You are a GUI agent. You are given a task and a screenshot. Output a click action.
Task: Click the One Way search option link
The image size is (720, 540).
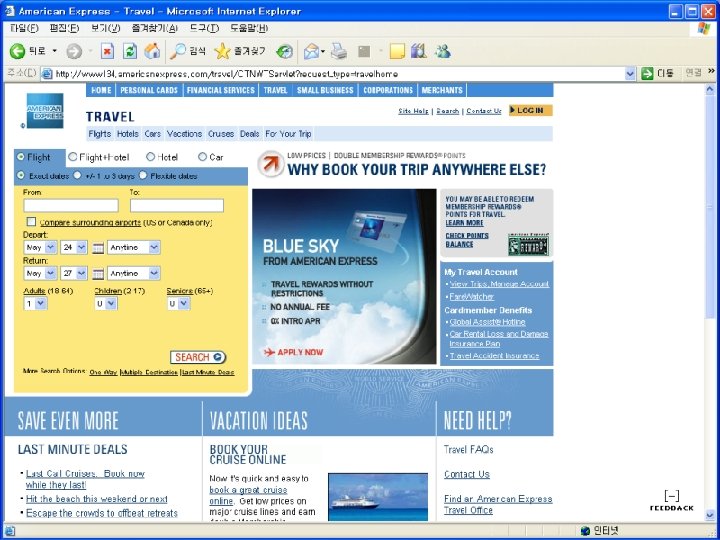pos(103,372)
